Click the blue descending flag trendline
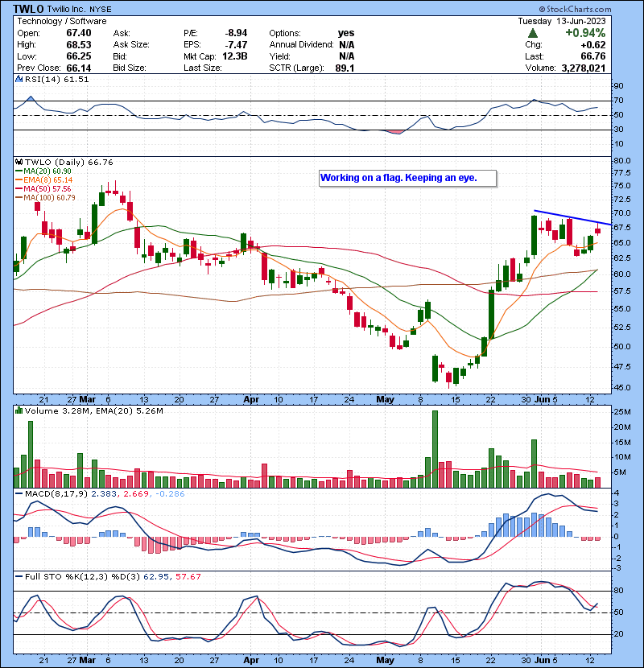The image size is (644, 668). point(573,217)
